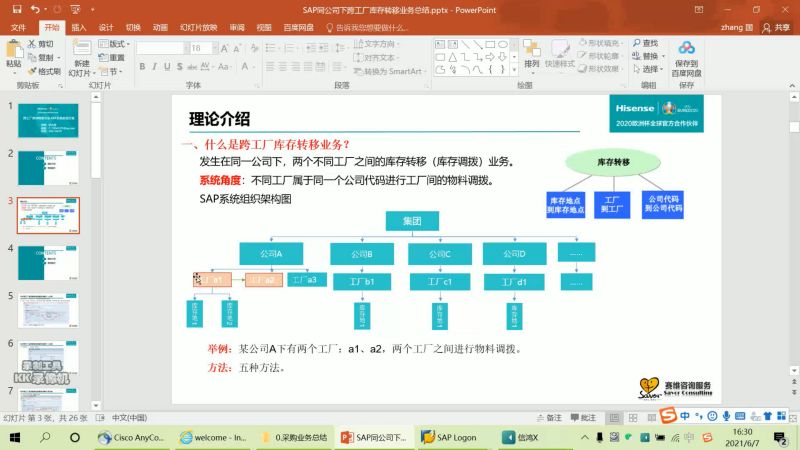800x450 pixels.
Task: Switch to Slide Sorter view in status bar
Action: pyautogui.click(x=633, y=418)
